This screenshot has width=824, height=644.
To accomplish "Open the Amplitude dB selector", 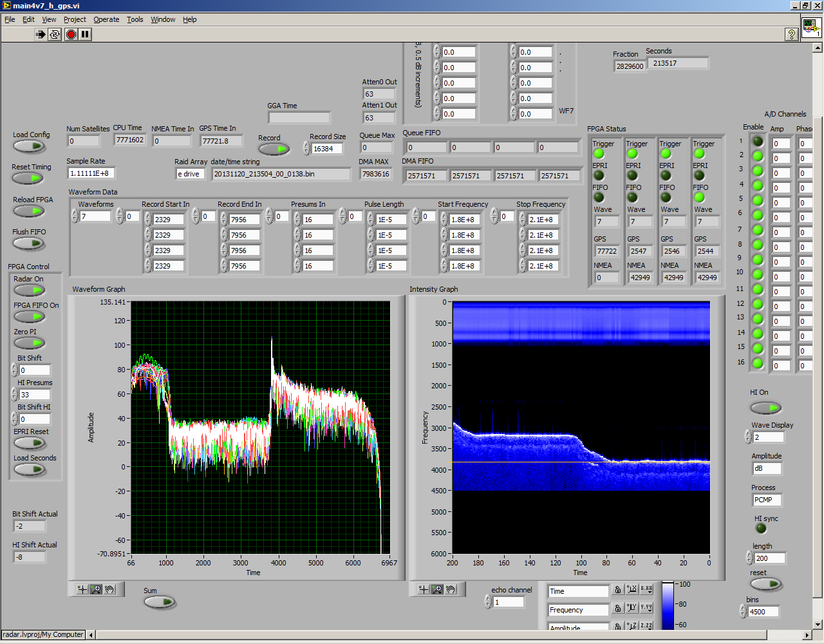I will [766, 469].
